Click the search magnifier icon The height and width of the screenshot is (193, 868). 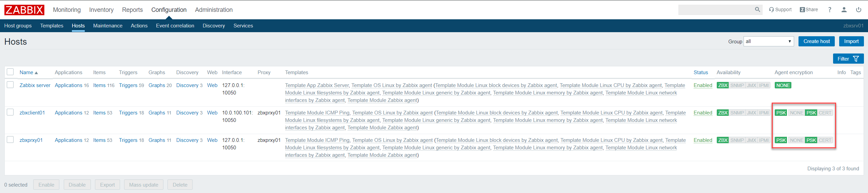(x=757, y=10)
